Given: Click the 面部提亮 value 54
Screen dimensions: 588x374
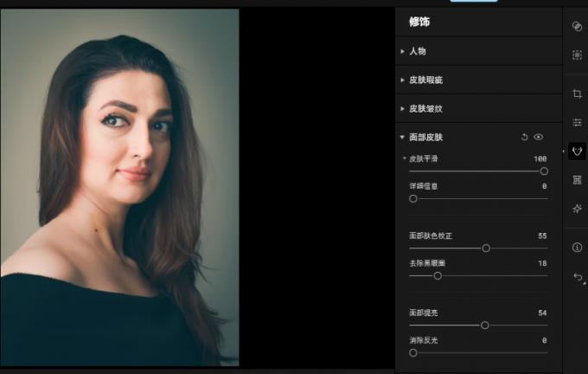Looking at the screenshot, I should pyautogui.click(x=542, y=313).
